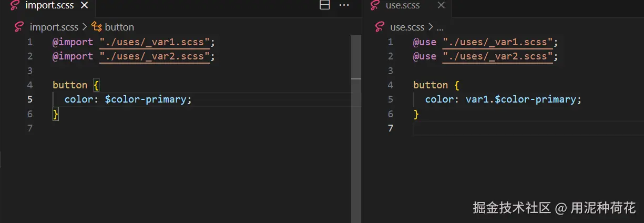Close the use.scss editor tab

[441, 5]
